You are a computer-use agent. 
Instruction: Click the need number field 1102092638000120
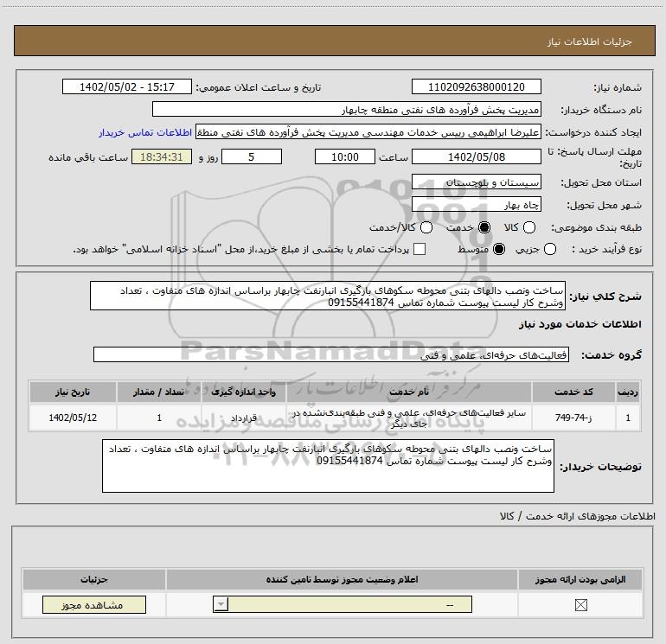[476, 87]
